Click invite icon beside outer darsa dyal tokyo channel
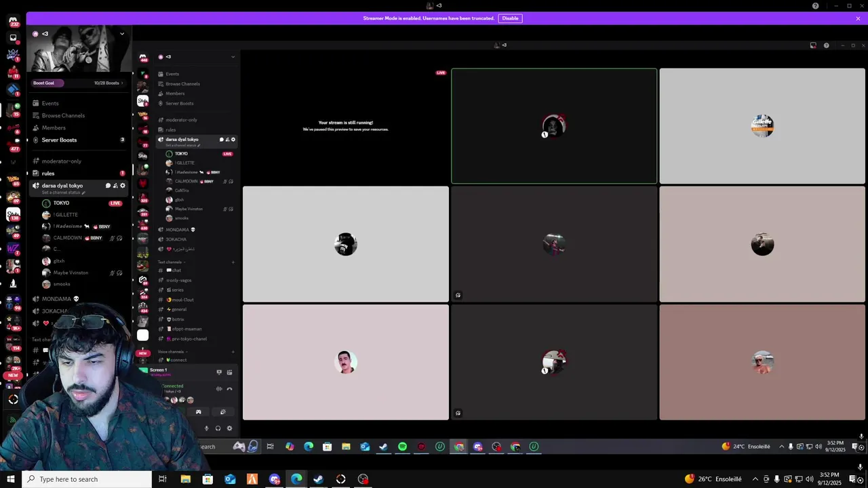The image size is (868, 488). (x=115, y=186)
